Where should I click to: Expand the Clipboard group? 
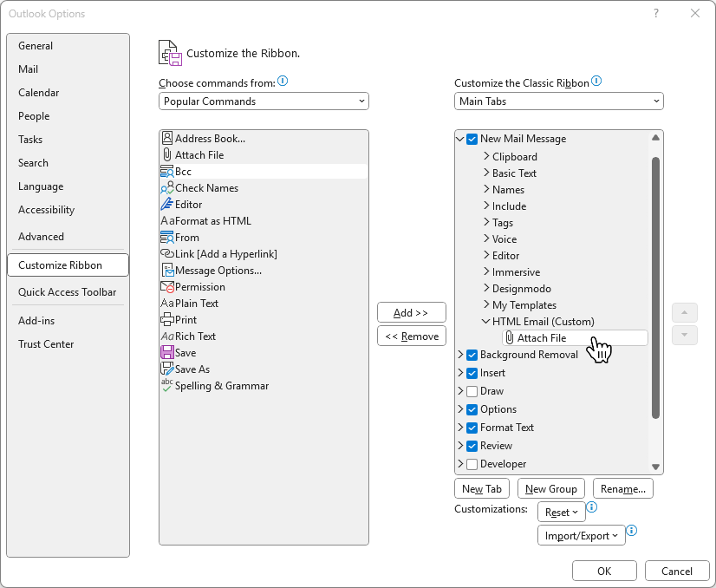pos(486,156)
